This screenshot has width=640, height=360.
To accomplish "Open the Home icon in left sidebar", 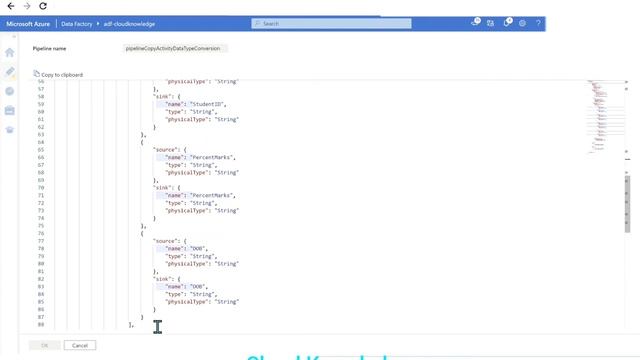I will click(10, 52).
